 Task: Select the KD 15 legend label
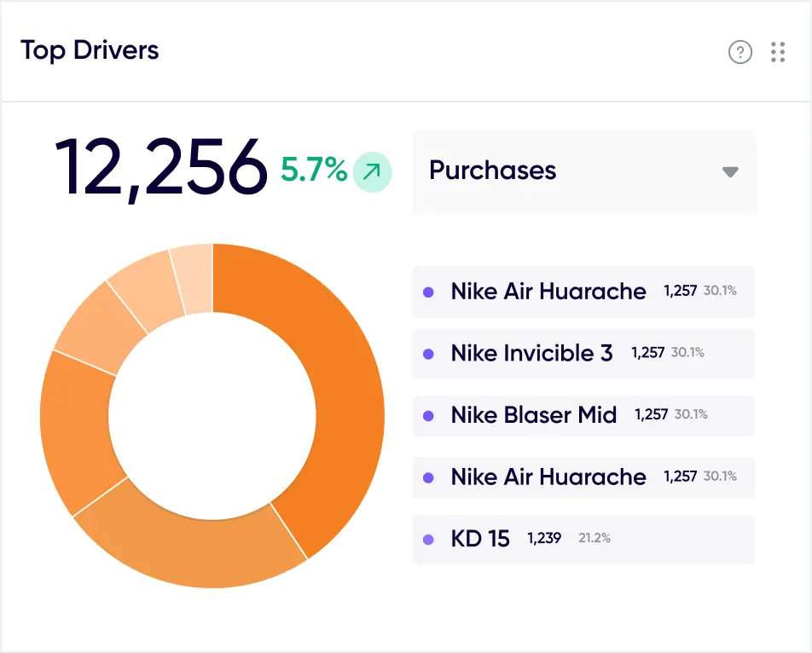(480, 539)
